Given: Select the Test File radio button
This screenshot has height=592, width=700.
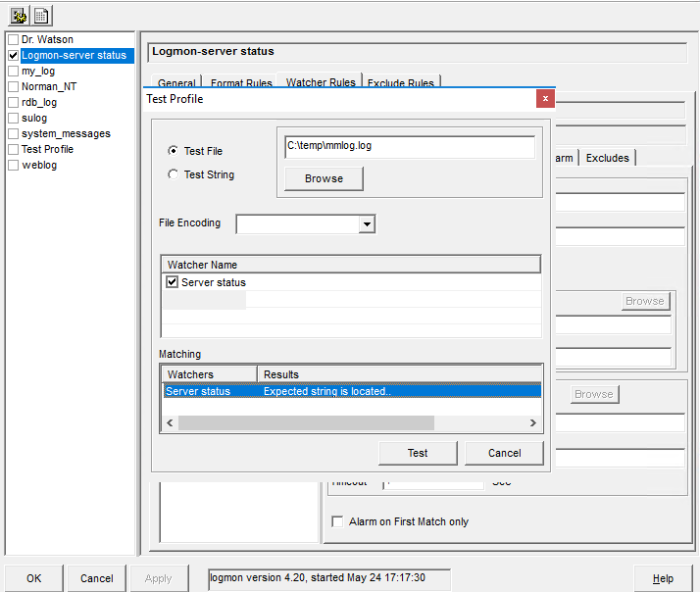Looking at the screenshot, I should pos(174,151).
